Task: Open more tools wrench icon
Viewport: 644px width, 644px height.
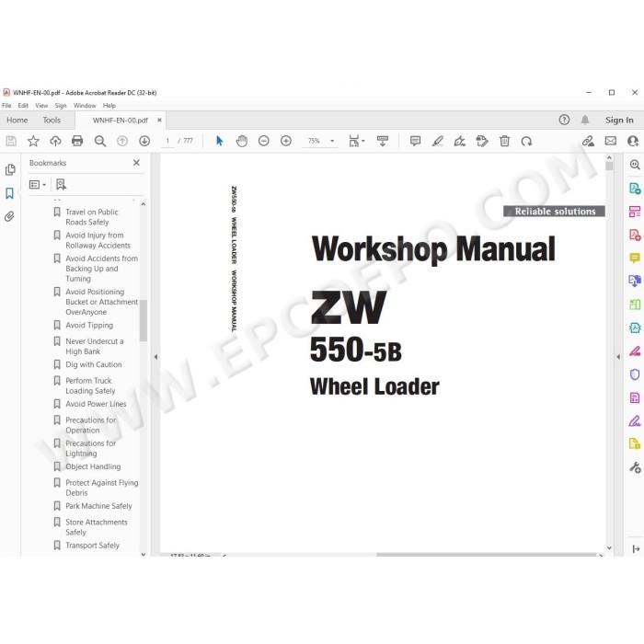Action: (x=635, y=467)
